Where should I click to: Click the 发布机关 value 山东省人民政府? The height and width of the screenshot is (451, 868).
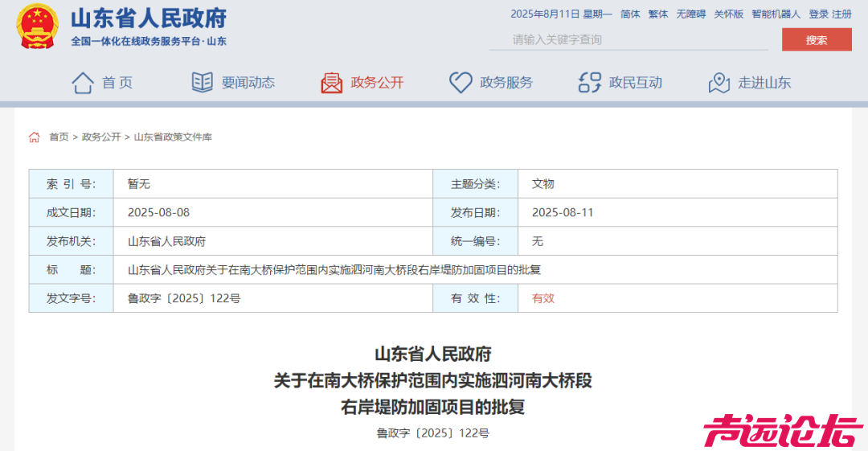(166, 241)
